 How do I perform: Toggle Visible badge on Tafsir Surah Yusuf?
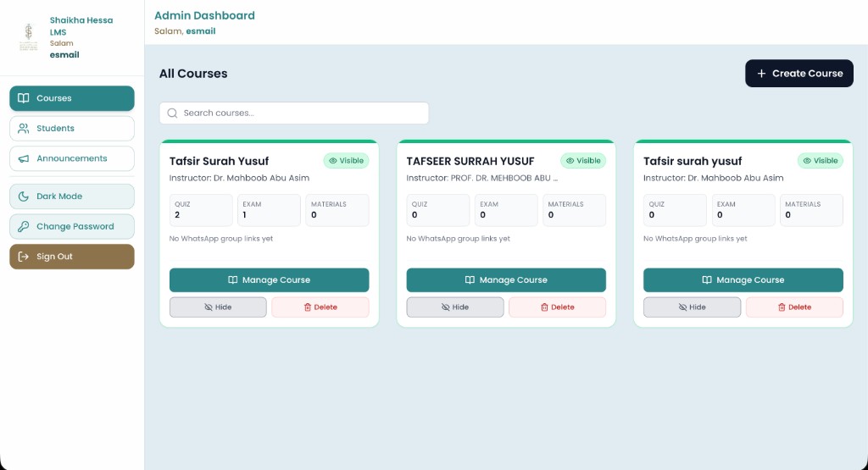347,161
